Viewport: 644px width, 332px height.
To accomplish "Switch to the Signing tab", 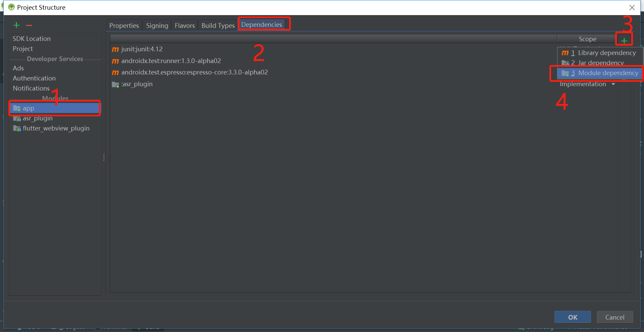I will (x=157, y=25).
